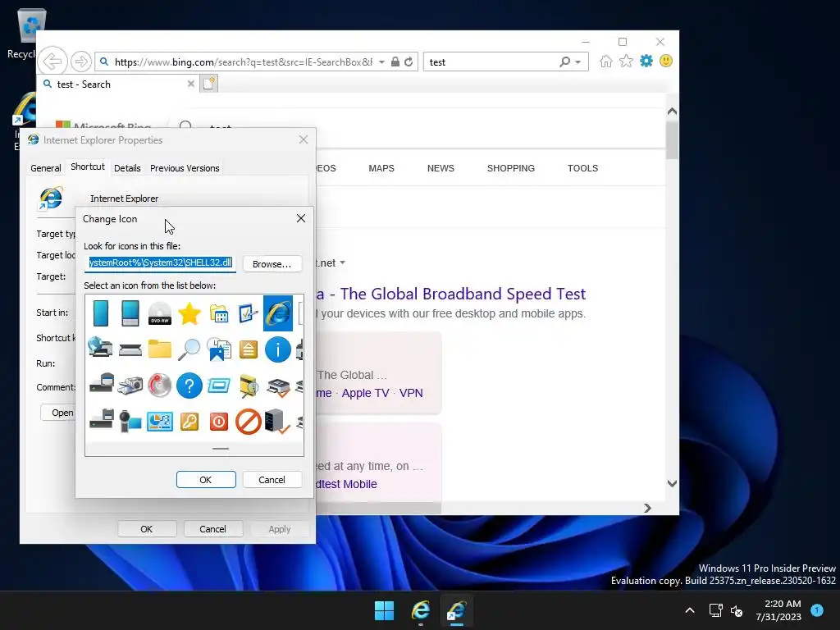Pick the blue device icon with gray base

click(x=130, y=313)
